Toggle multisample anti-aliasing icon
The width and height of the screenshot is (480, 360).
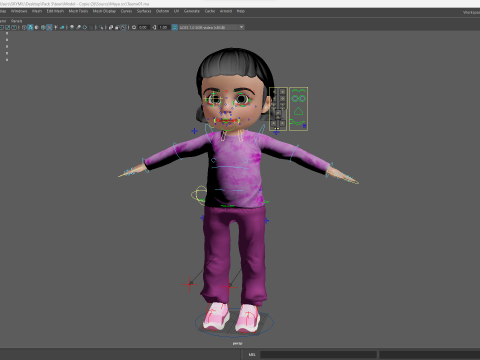click(85, 27)
